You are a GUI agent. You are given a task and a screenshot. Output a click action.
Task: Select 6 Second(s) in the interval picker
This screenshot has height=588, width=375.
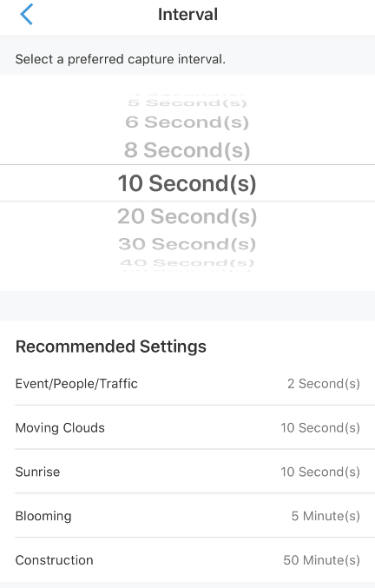(x=187, y=122)
